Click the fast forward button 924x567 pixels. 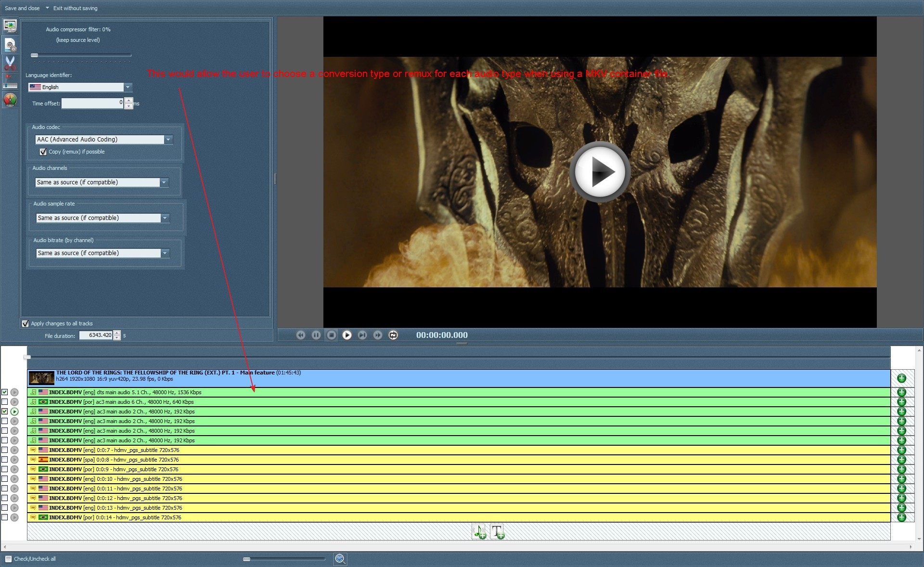click(378, 335)
